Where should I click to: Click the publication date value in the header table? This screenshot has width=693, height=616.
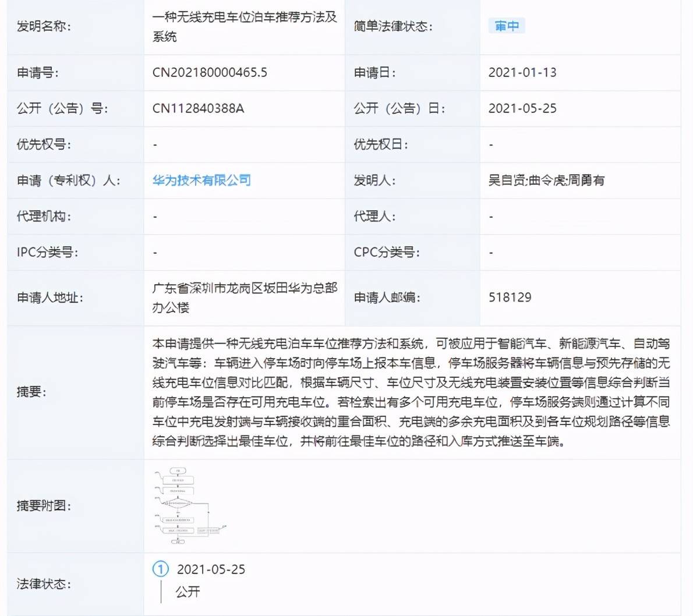coord(522,108)
